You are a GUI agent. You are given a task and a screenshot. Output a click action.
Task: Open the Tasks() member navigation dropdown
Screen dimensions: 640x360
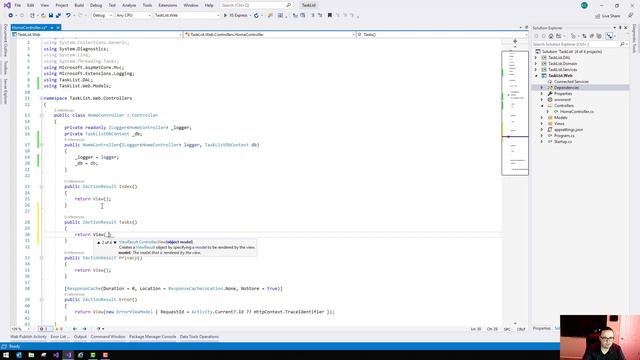442,35
